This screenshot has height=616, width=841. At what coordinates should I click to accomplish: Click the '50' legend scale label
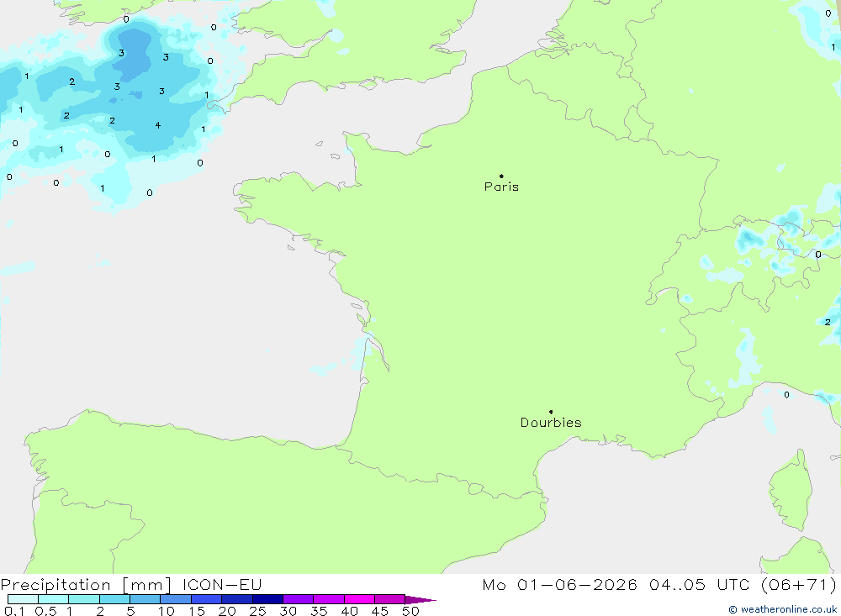(410, 611)
